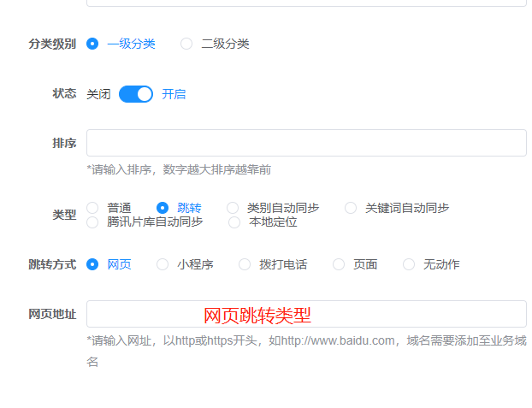Click the 开启 label beside the switch
Viewport: 532px width, 408px height.
click(174, 94)
